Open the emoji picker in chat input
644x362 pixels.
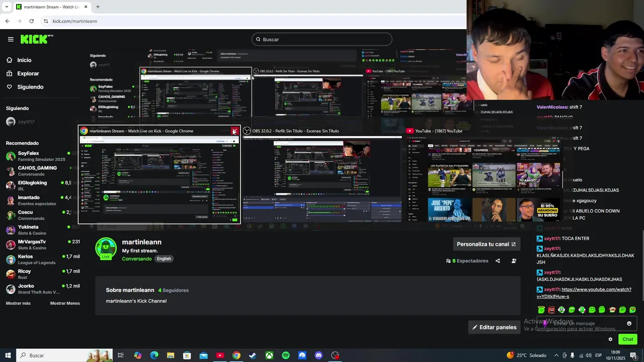coord(629,323)
